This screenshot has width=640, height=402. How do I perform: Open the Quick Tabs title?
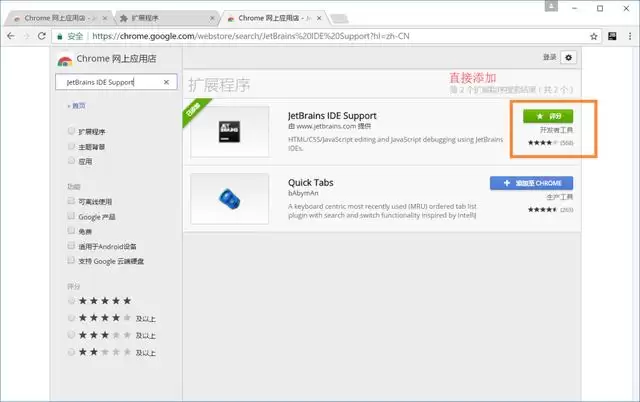[311, 182]
